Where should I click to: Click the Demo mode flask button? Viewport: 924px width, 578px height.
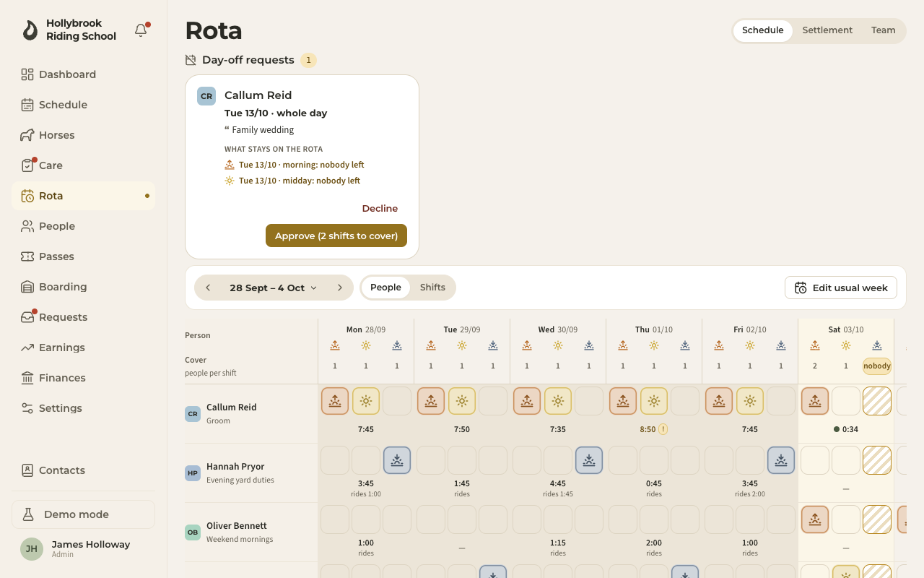tap(83, 514)
